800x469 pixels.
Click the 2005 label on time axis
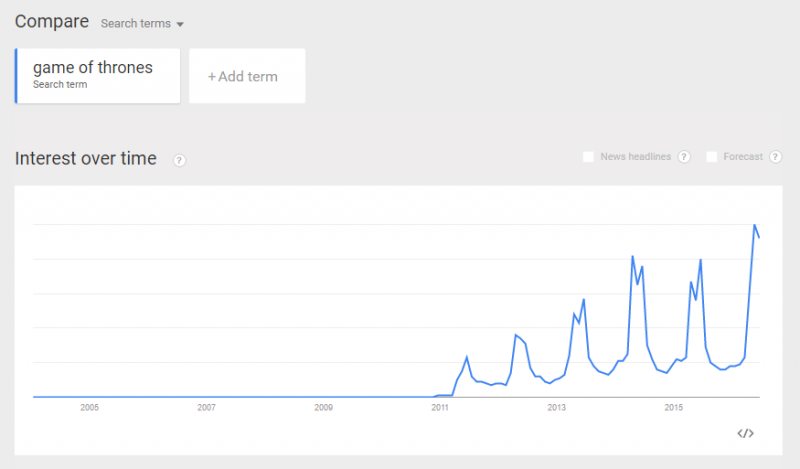pyautogui.click(x=89, y=407)
